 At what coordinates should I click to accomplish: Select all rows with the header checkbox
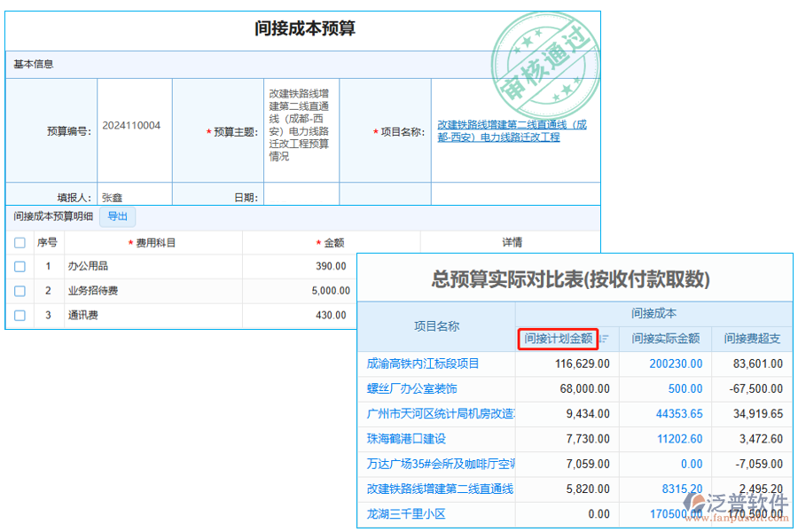coord(19,245)
